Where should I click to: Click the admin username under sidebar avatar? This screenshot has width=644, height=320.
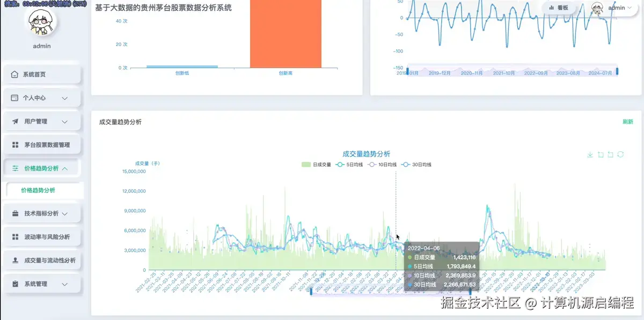click(x=42, y=46)
